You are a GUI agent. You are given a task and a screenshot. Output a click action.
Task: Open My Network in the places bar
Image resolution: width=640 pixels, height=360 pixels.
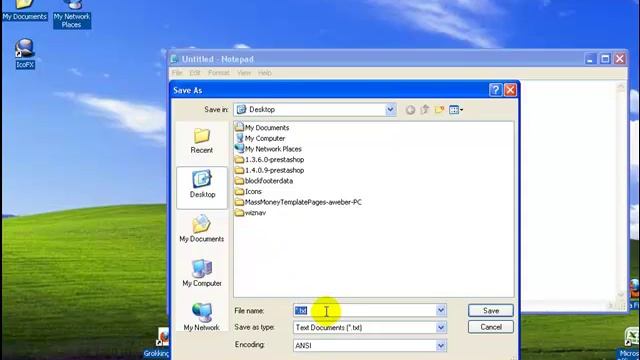coord(202,317)
